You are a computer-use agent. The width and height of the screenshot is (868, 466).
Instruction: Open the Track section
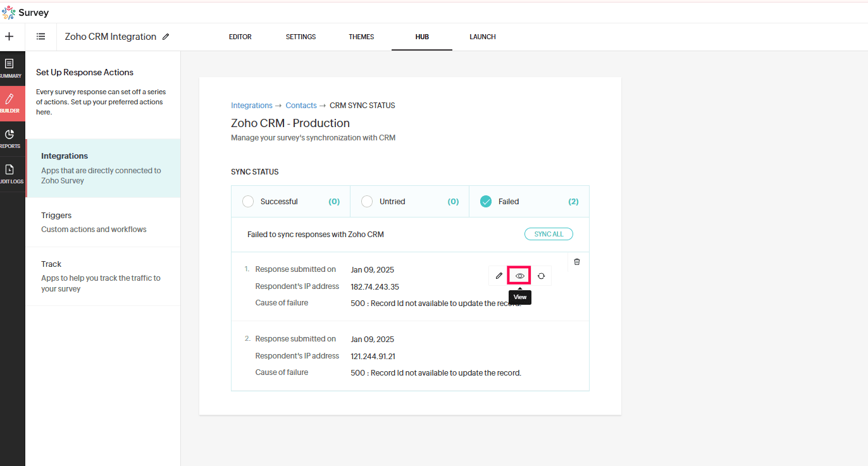coord(103,276)
